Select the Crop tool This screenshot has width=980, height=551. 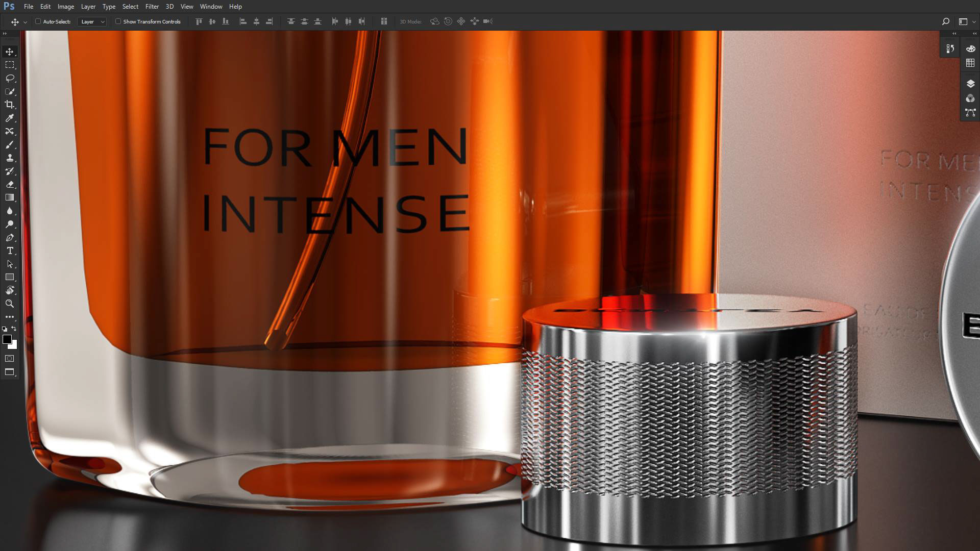pos(10,105)
